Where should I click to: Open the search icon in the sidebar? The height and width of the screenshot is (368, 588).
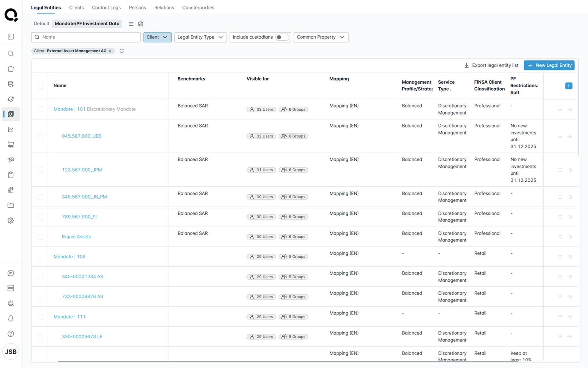11,54
